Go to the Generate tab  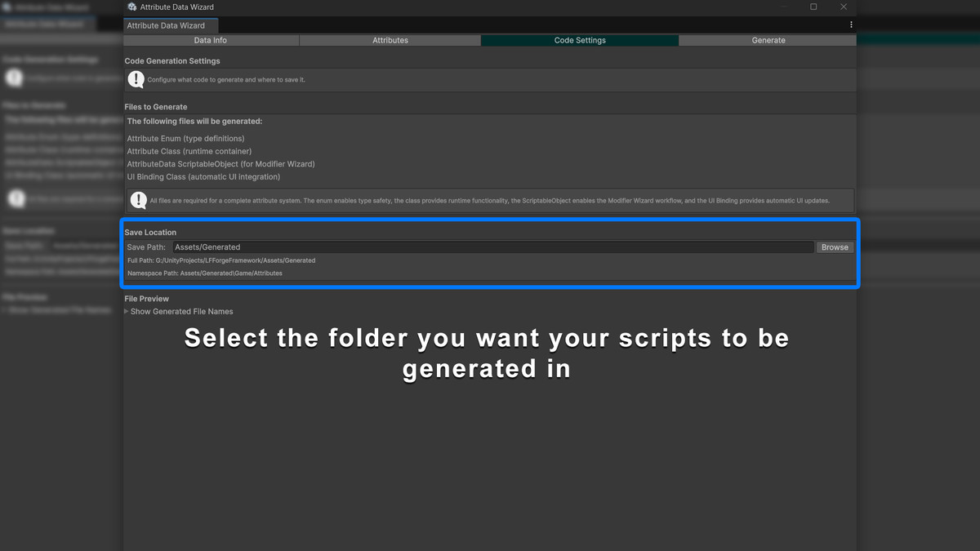pyautogui.click(x=768, y=40)
